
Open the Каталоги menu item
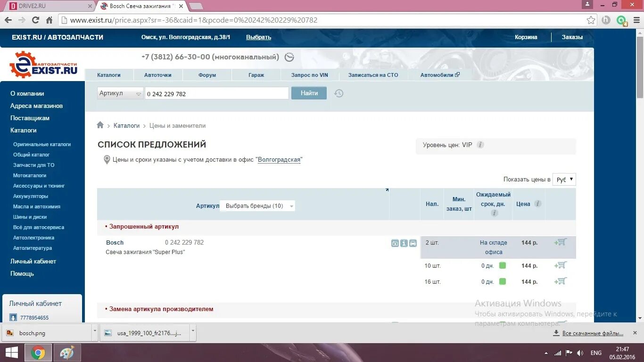pyautogui.click(x=109, y=75)
